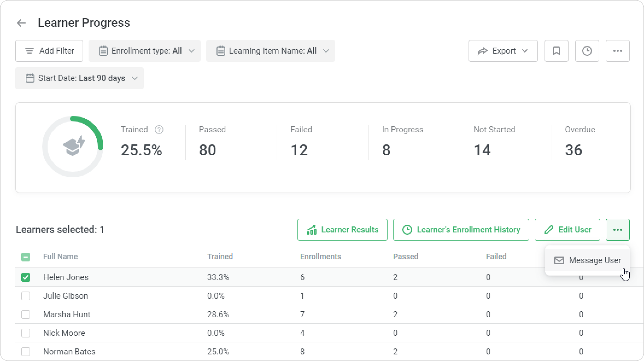This screenshot has height=361, width=644.
Task: Tick the checkbox for Nick Moore
Action: pyautogui.click(x=26, y=333)
